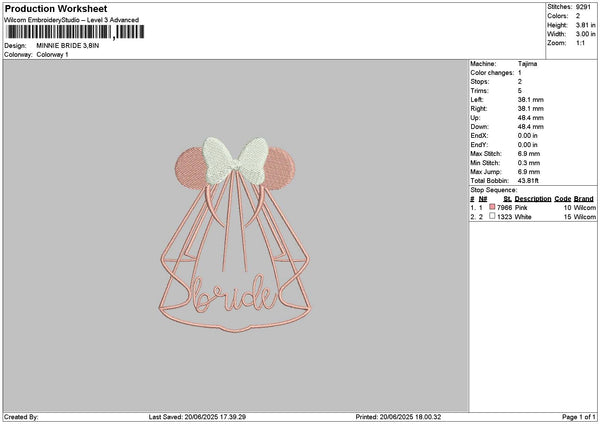600x424 pixels.
Task: Select the 'Page 1 of 1' footer text
Action: point(579,417)
